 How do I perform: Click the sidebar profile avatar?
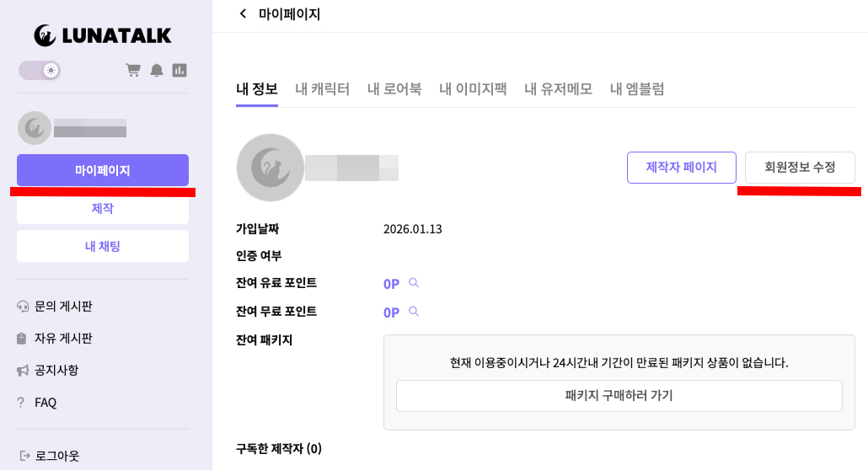coord(35,128)
